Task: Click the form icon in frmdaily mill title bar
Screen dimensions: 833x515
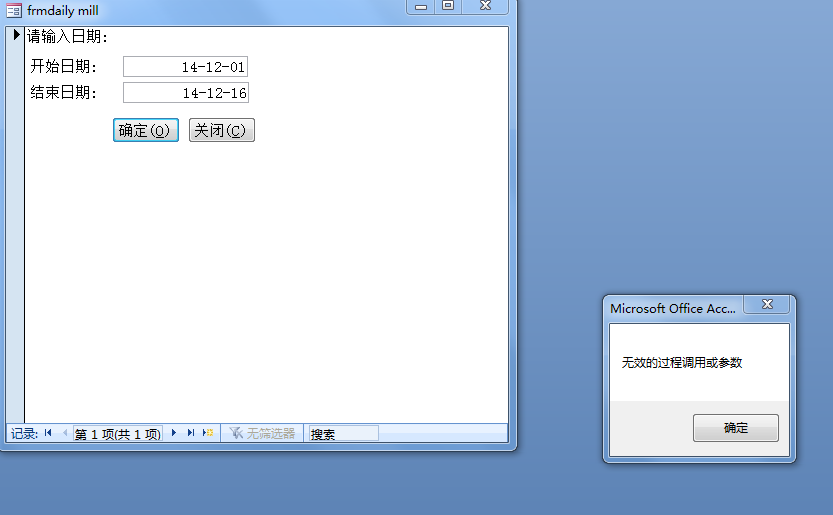Action: [14, 10]
